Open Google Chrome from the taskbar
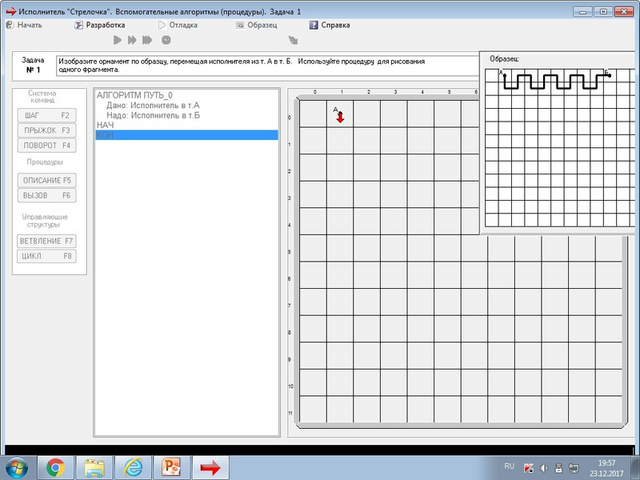This screenshot has width=640, height=480. click(x=56, y=468)
